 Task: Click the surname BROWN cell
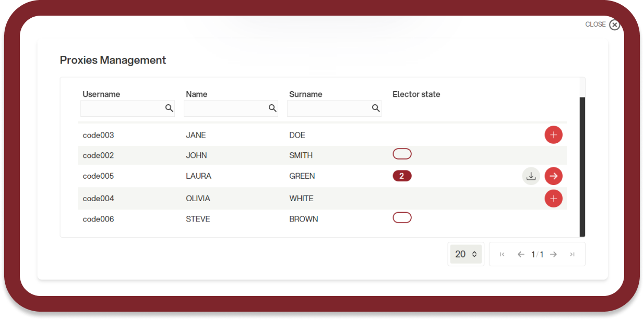point(304,219)
